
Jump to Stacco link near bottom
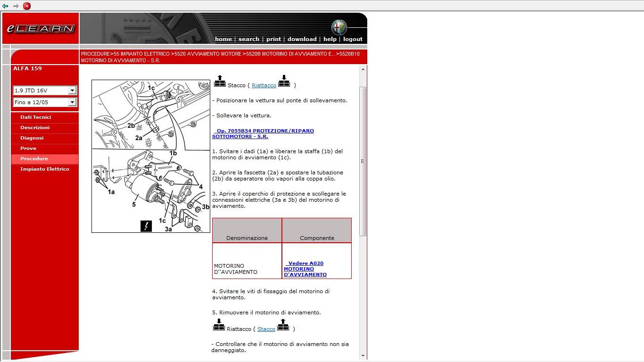pos(266,329)
